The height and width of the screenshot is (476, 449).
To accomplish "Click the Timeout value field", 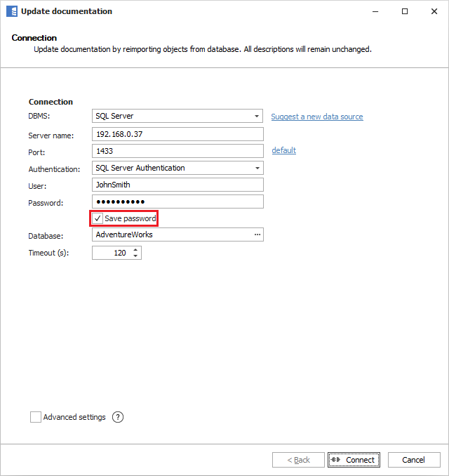I will coord(111,253).
